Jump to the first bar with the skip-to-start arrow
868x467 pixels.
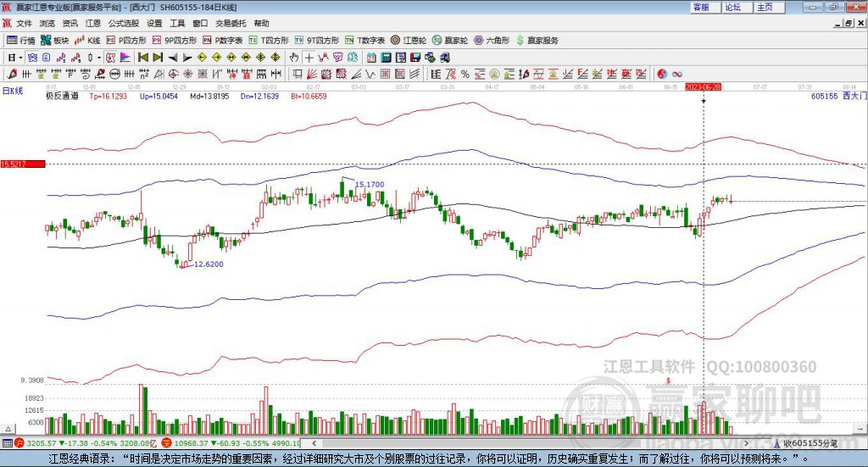142,58
